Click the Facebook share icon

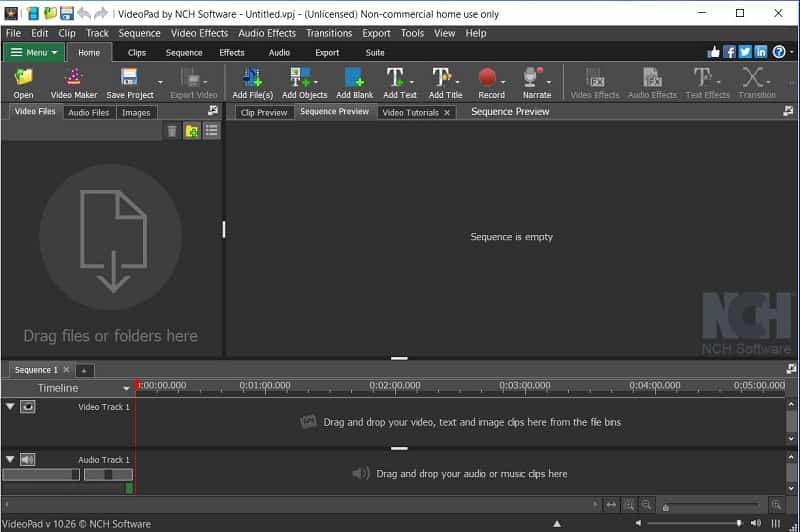(730, 52)
